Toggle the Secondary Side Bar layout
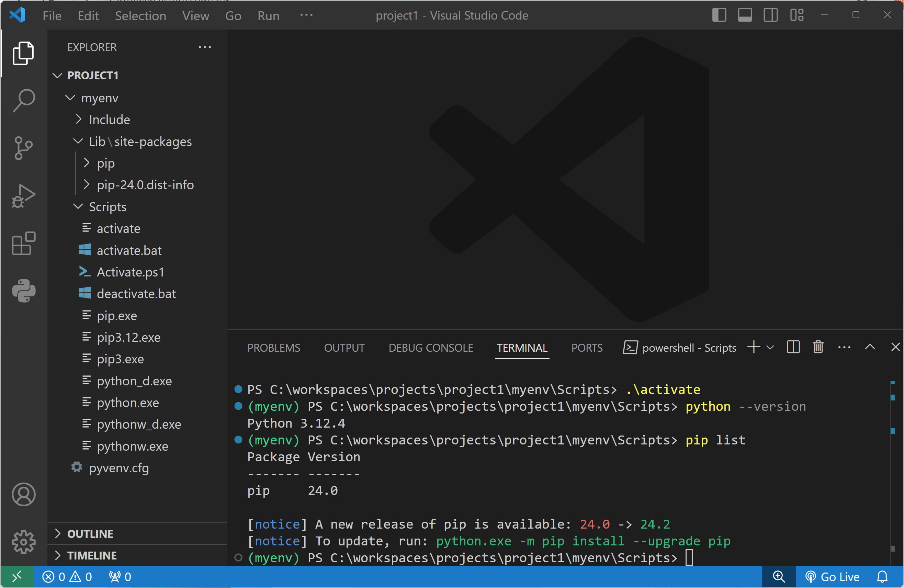Viewport: 904px width, 588px height. pyautogui.click(x=771, y=15)
